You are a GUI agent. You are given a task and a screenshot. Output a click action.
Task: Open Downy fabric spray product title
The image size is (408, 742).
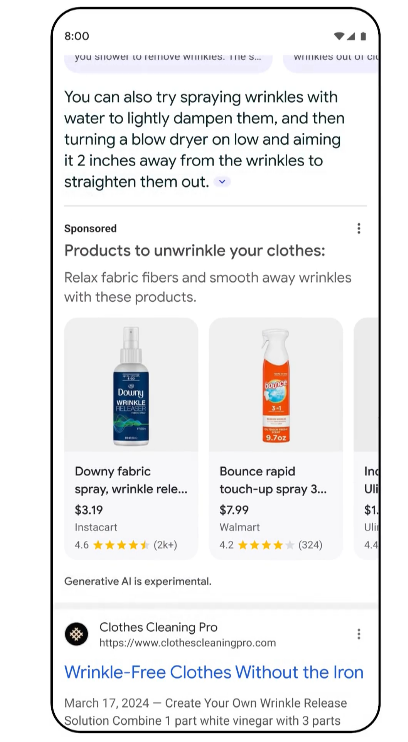tap(131, 480)
